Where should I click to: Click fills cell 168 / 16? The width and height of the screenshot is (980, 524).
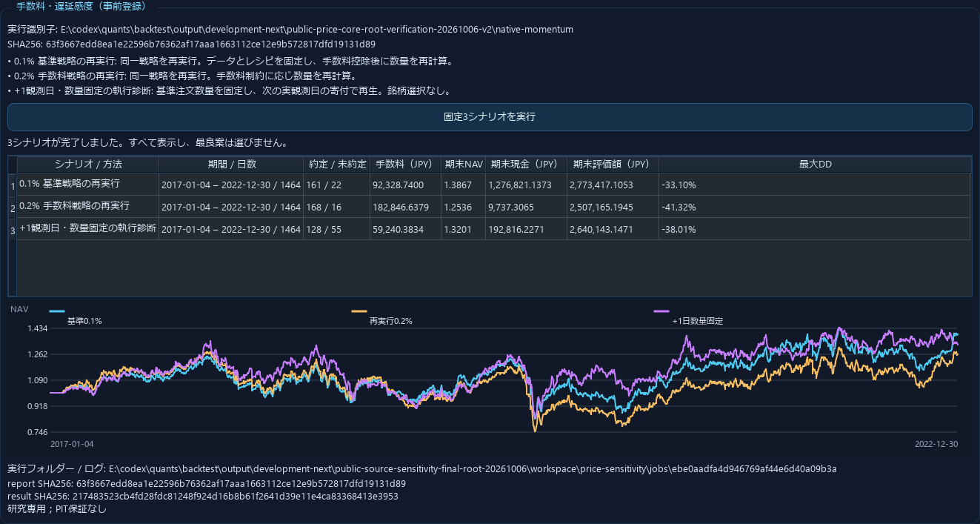pos(337,207)
